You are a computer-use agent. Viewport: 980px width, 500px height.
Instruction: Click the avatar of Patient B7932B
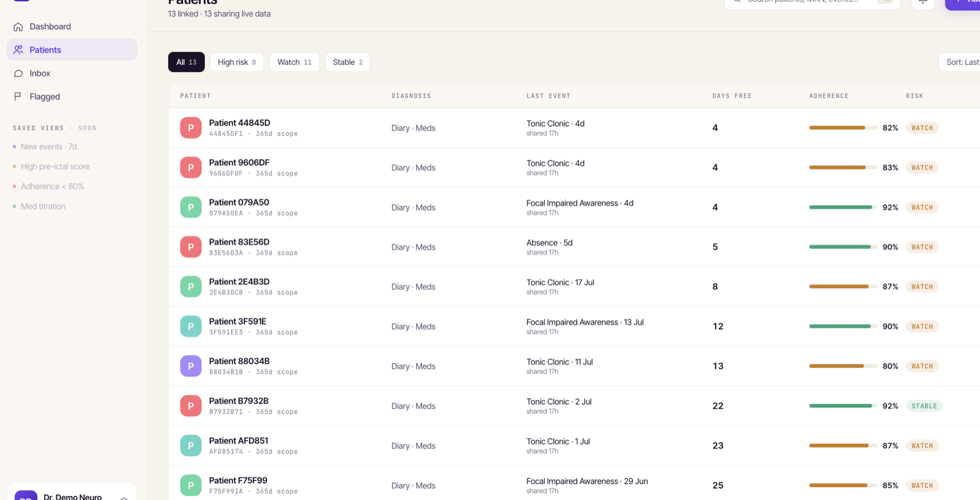point(190,406)
